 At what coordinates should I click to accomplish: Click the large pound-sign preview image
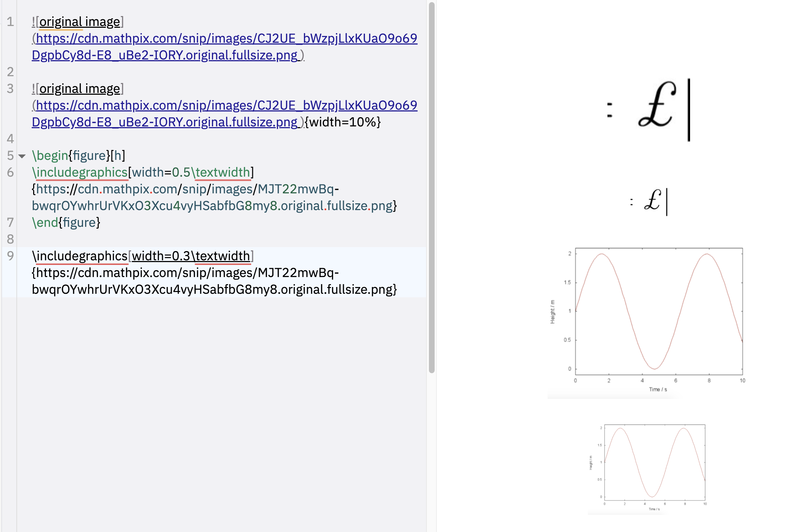point(649,110)
